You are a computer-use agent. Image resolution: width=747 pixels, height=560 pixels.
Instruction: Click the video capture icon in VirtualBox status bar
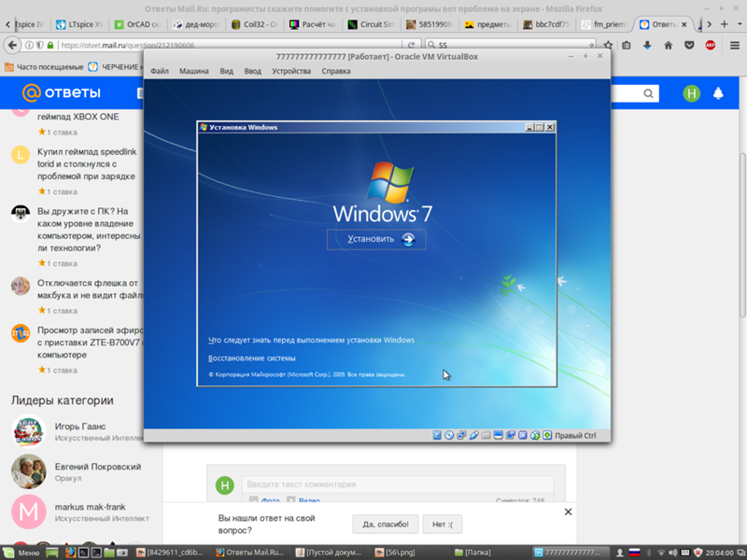(510, 435)
